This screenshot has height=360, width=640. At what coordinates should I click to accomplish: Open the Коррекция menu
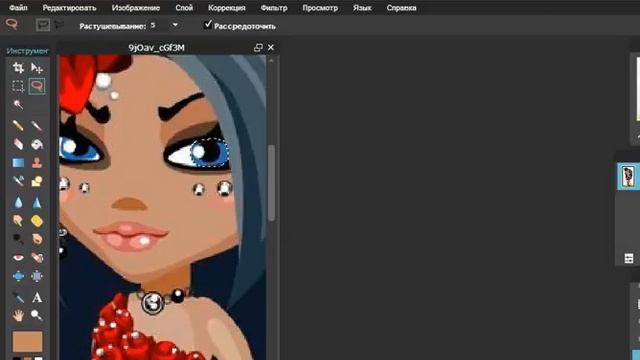(x=227, y=8)
